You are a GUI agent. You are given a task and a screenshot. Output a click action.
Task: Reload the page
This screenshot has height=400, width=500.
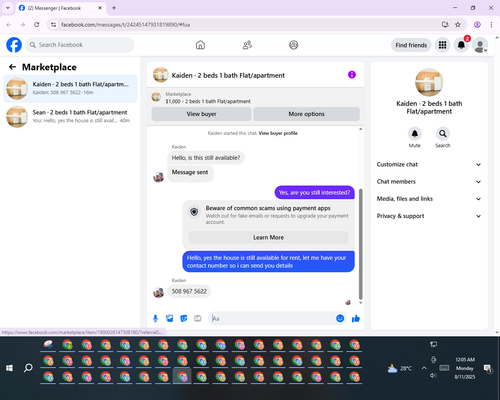37,25
